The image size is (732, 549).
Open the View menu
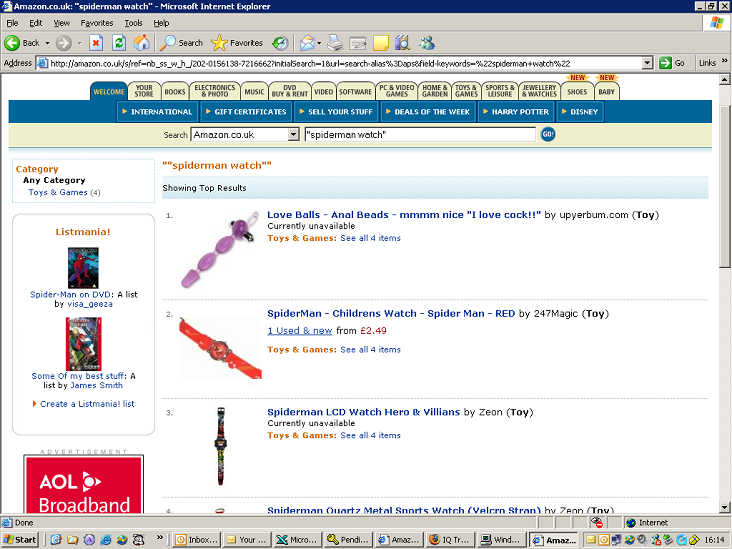61,23
